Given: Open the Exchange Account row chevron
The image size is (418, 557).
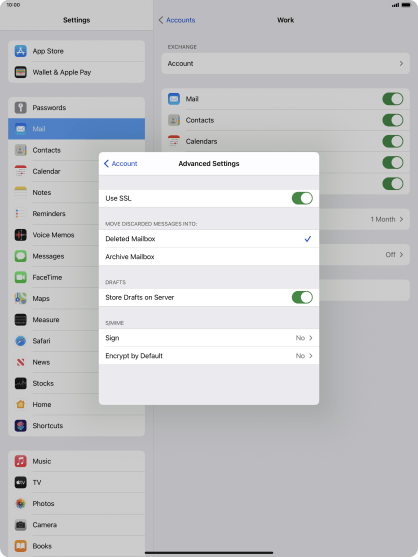Looking at the screenshot, I should click(x=401, y=64).
